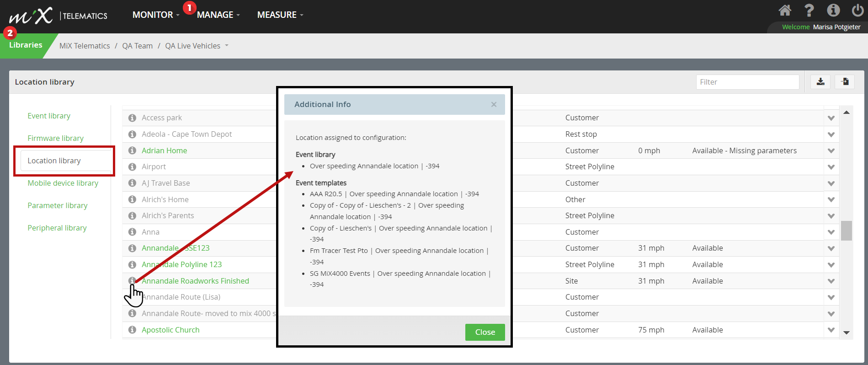Open the MEASURE menu
The image size is (868, 365).
point(280,15)
